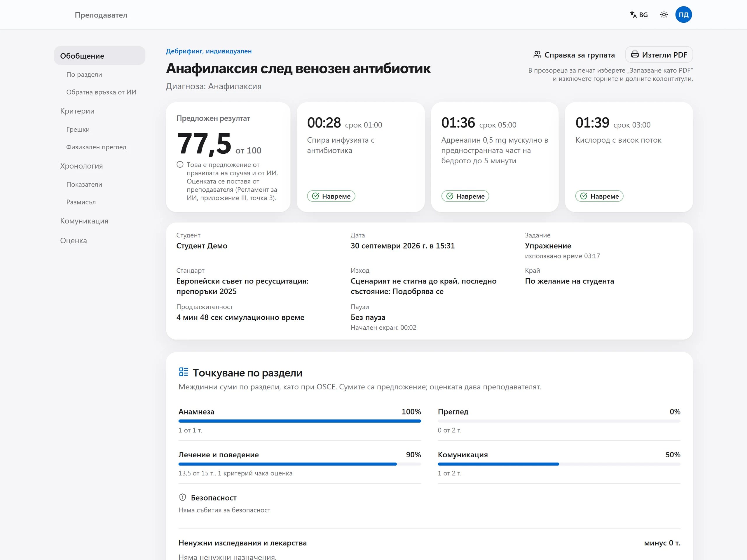
Task: Open Физикален преглед in the sidebar
Action: 96,147
